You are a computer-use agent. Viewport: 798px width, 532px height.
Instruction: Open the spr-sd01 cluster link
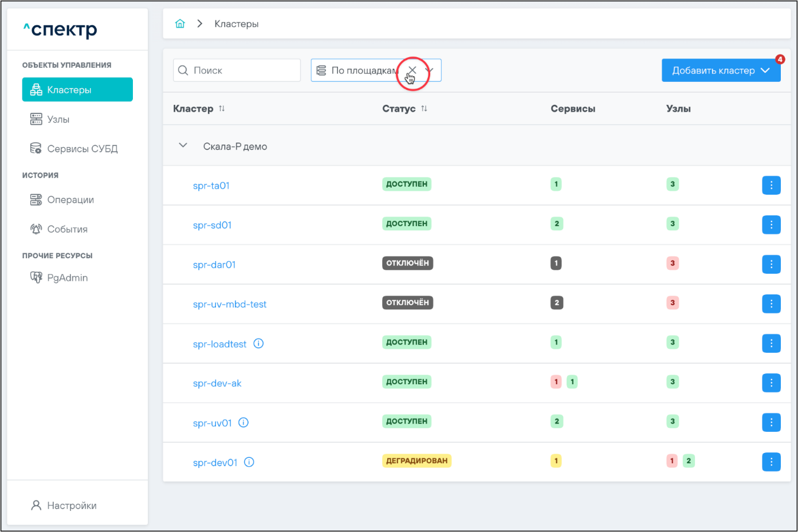212,225
